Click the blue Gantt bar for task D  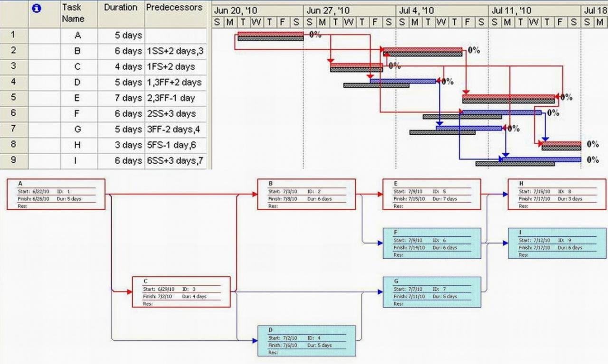click(x=403, y=81)
